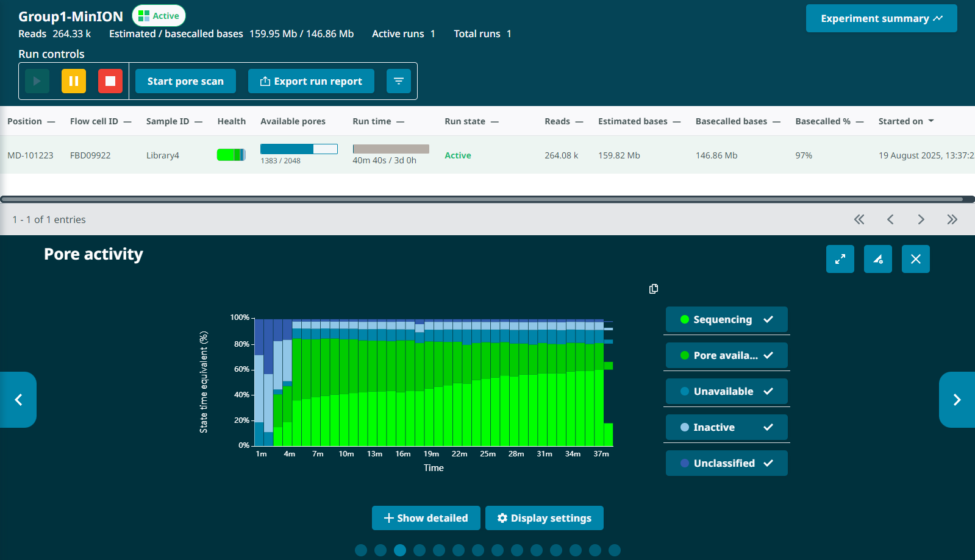Toggle Sequencing series in chart legend
975x560 pixels.
pyautogui.click(x=726, y=319)
